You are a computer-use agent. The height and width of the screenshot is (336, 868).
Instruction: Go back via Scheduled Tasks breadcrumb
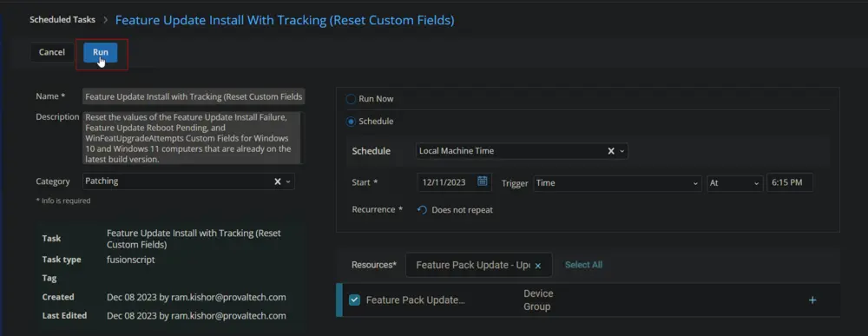(62, 19)
